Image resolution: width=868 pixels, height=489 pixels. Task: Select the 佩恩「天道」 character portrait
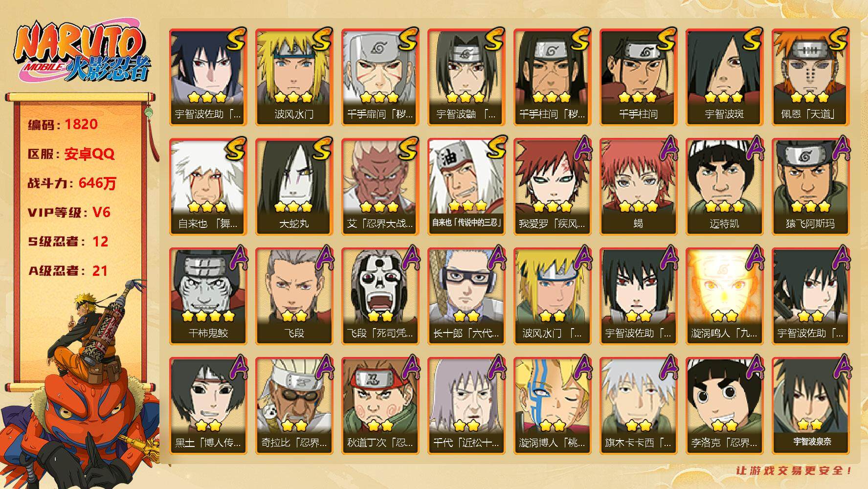pos(810,77)
